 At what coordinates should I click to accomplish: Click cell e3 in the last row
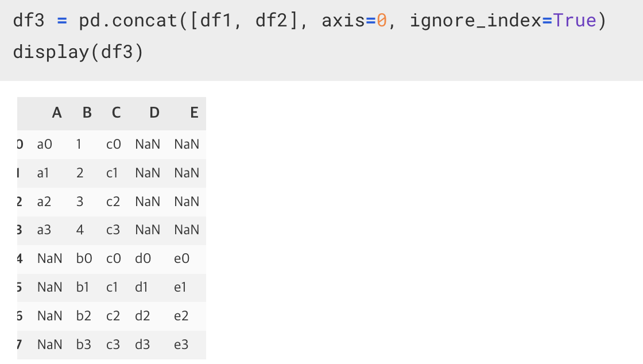pyautogui.click(x=181, y=344)
